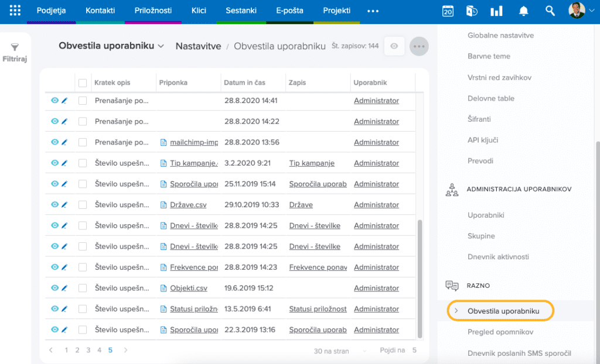Open the bar chart reports icon
Image resolution: width=600 pixels, height=364 pixels.
tap(496, 11)
